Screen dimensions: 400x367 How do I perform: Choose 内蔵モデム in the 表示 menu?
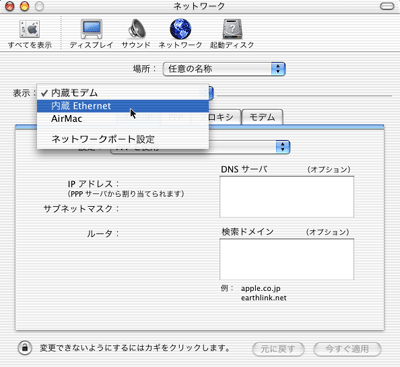(x=123, y=93)
